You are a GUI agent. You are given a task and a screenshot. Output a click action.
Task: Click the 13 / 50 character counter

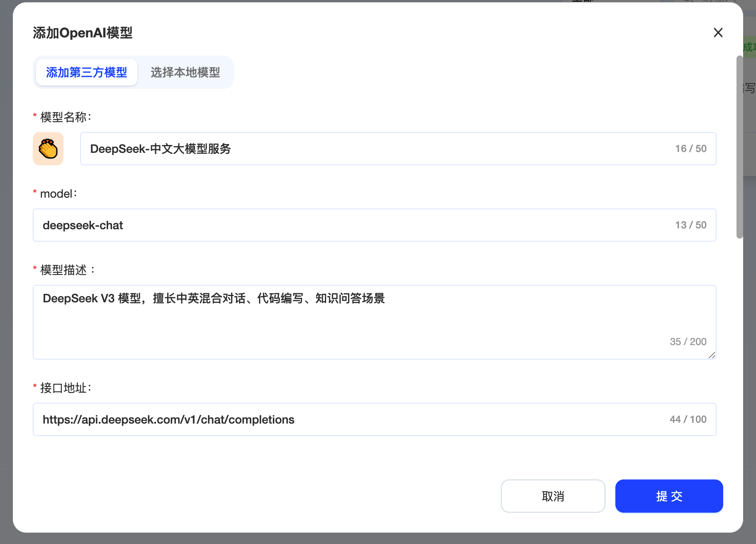[690, 225]
